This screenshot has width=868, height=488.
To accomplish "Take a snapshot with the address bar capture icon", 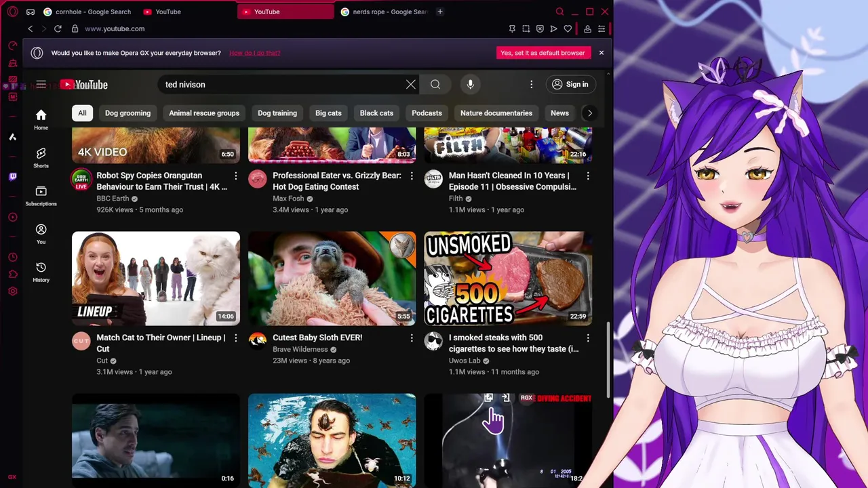I will (526, 28).
